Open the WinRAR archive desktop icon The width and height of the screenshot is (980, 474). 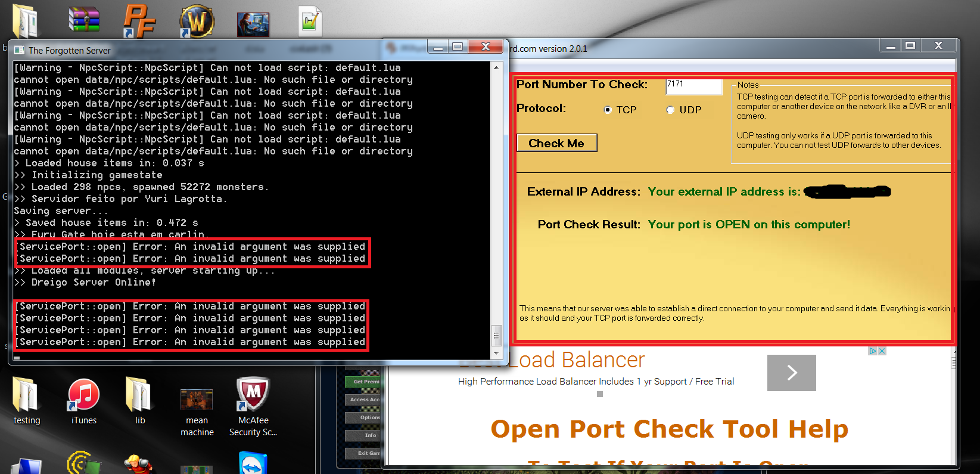point(84,19)
